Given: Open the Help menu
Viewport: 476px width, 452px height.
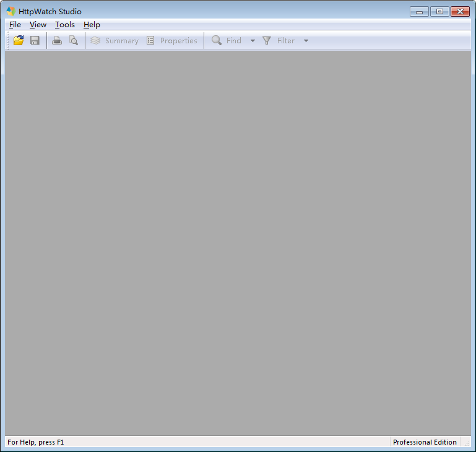Looking at the screenshot, I should coord(92,25).
